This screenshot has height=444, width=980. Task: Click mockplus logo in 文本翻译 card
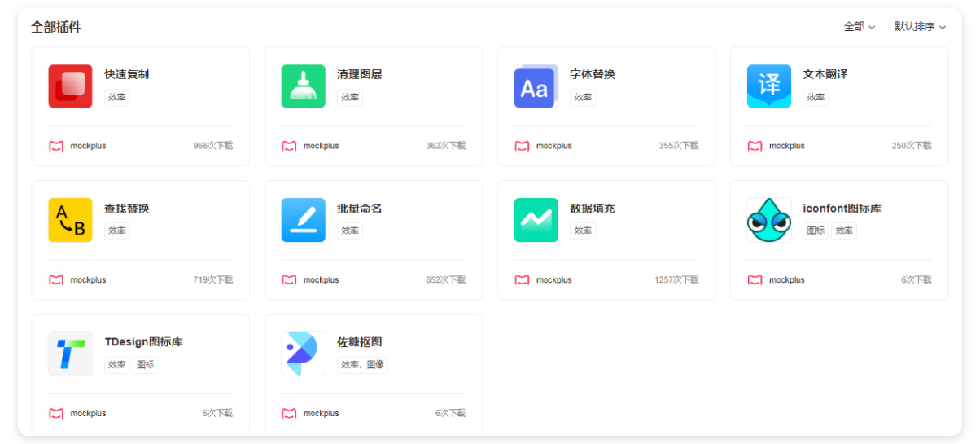click(755, 146)
